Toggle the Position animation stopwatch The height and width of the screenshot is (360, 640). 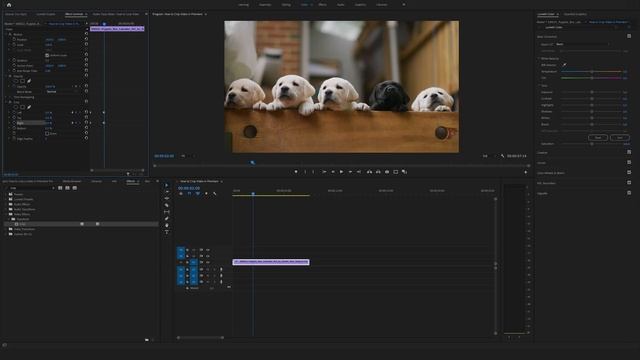[14, 40]
